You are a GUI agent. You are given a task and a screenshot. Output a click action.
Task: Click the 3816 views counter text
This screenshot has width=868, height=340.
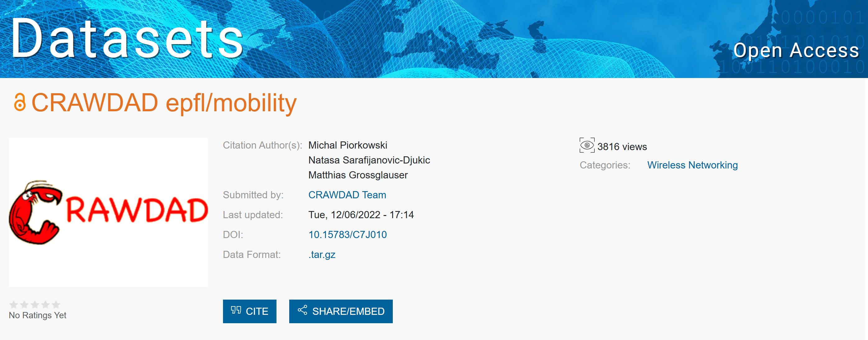622,147
